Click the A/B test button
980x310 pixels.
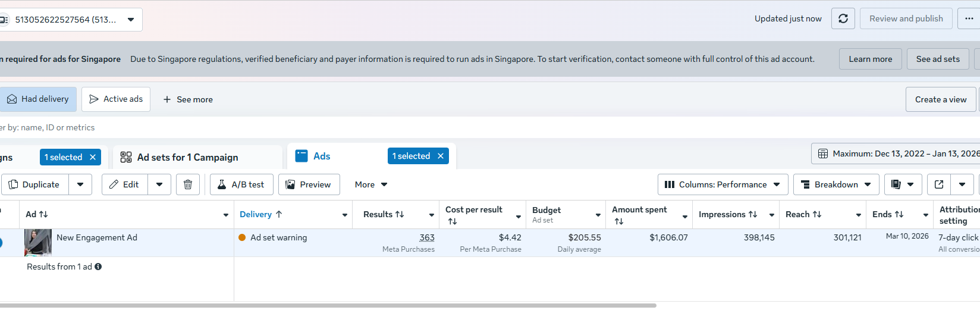point(241,184)
